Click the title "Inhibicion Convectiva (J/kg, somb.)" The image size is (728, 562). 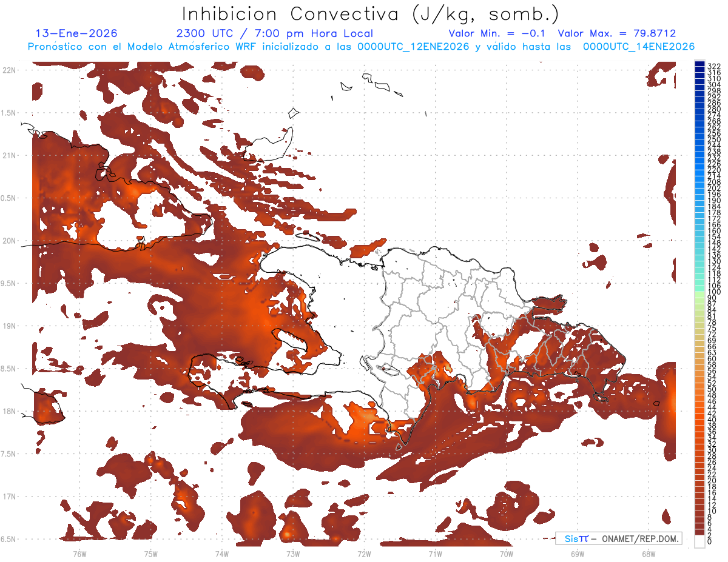(371, 14)
